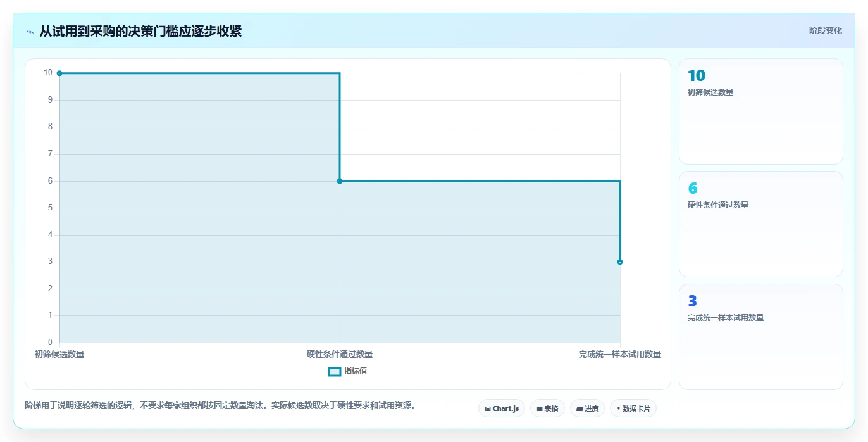Click the x-axis label 硬性条件通过数量

340,354
